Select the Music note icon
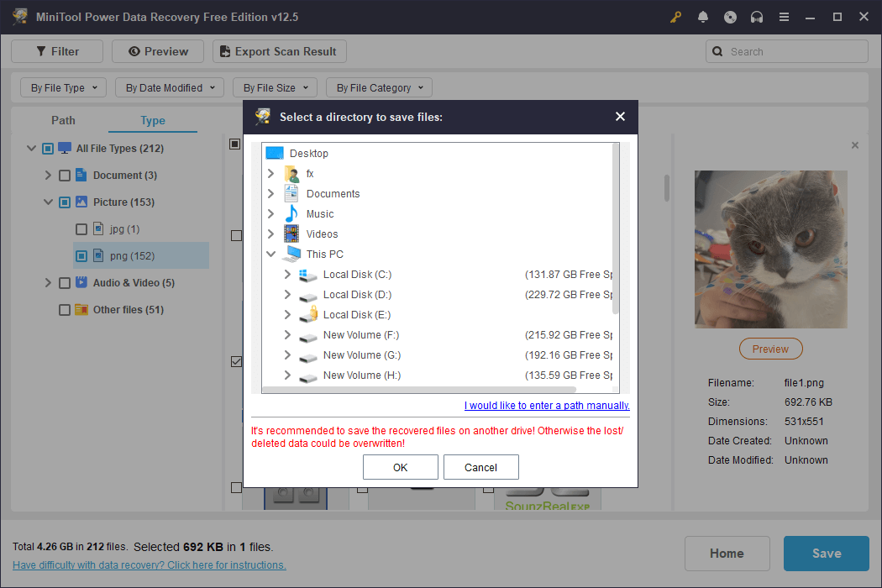The height and width of the screenshot is (588, 882). pyautogui.click(x=291, y=214)
